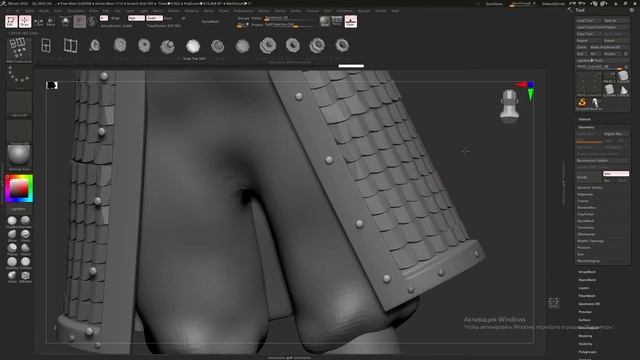Expand the Polygroups section
Screen dimensions: 640x360
[x=587, y=352]
